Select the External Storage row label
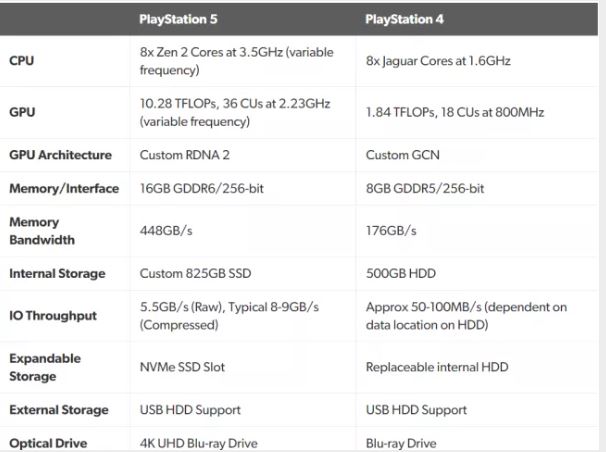 point(59,410)
